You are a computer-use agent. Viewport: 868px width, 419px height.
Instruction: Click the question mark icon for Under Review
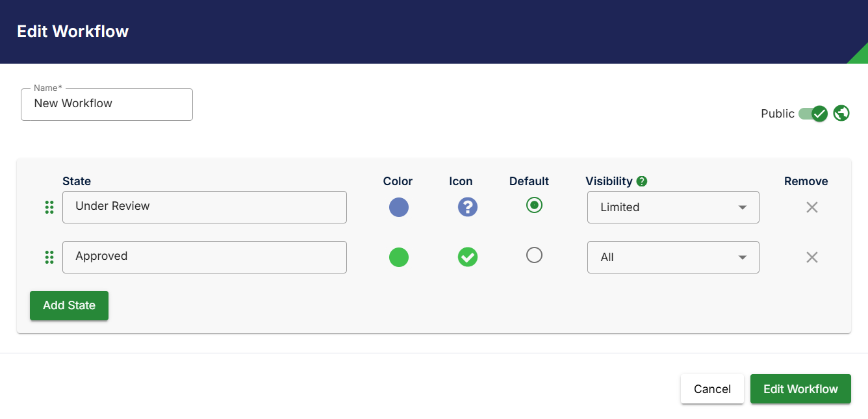[468, 207]
